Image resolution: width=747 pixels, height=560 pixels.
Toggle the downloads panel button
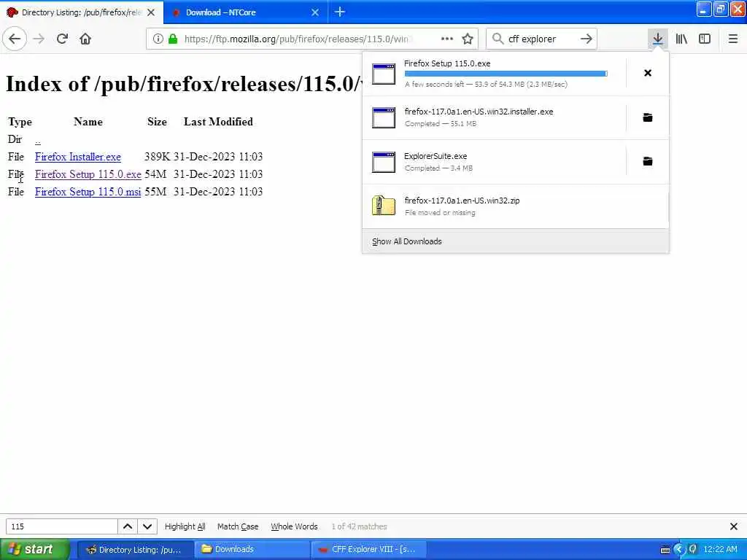[658, 39]
